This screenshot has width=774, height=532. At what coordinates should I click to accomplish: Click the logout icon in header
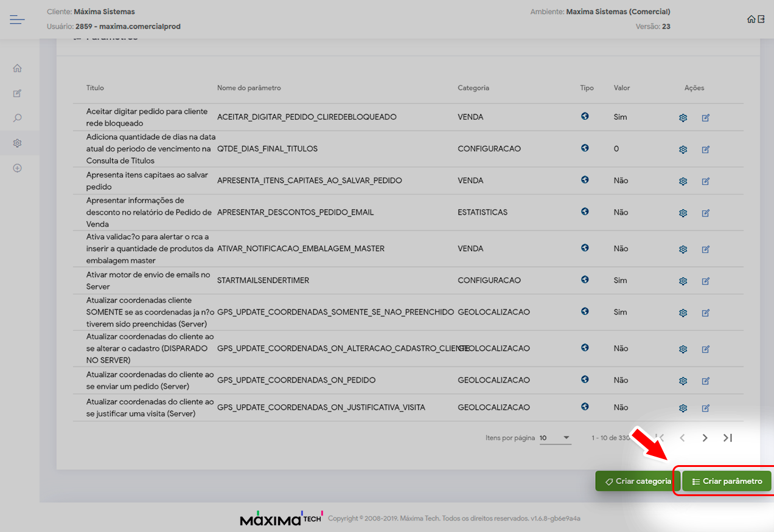click(x=761, y=19)
